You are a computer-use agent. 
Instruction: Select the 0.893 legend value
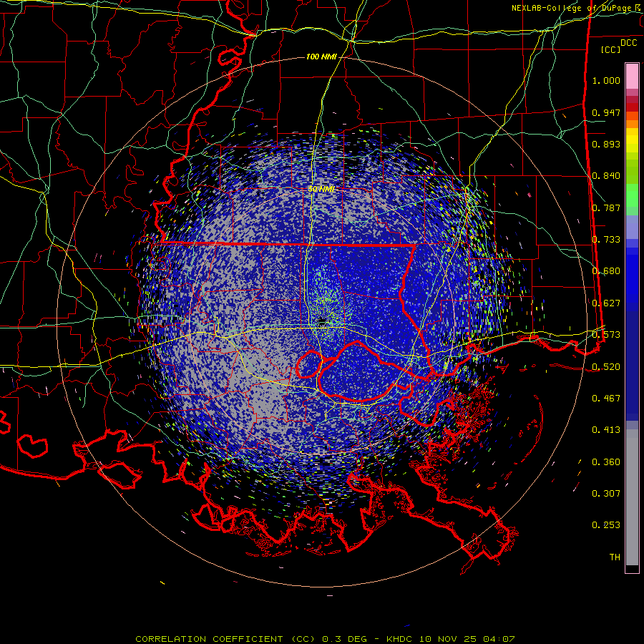(x=606, y=144)
